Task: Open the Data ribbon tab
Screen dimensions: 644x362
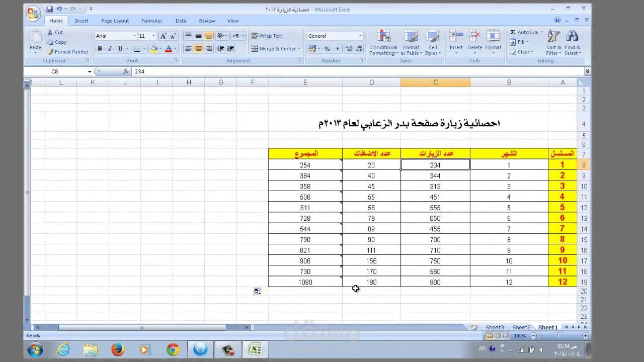Action: (x=181, y=21)
